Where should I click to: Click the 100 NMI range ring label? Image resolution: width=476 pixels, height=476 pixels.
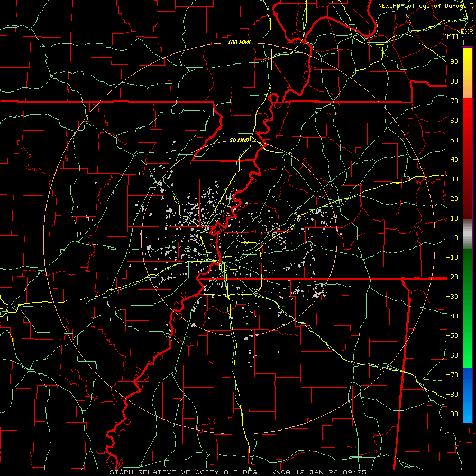[x=239, y=42]
